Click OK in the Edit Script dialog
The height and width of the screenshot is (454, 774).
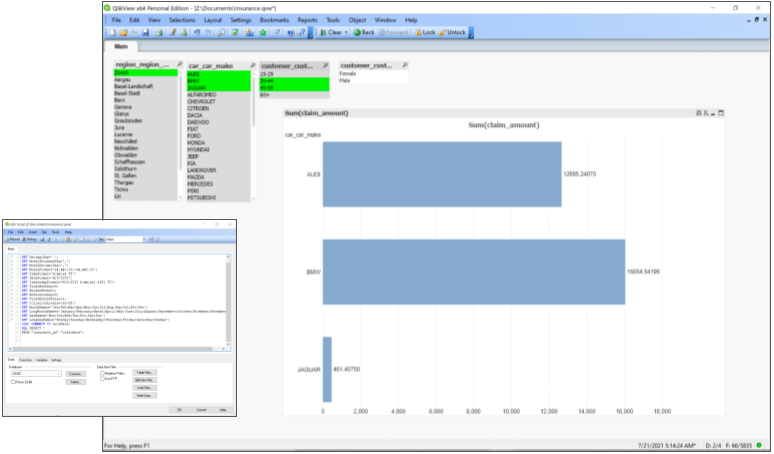pyautogui.click(x=179, y=410)
